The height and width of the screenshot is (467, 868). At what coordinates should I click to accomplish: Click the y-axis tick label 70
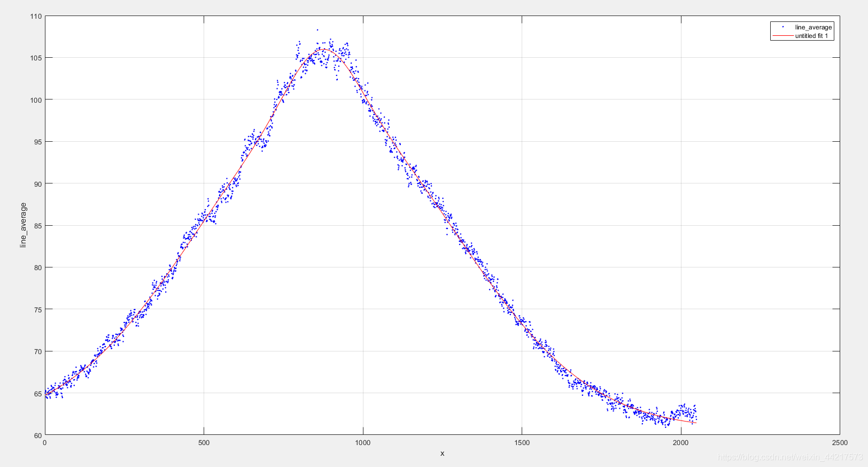pyautogui.click(x=37, y=351)
